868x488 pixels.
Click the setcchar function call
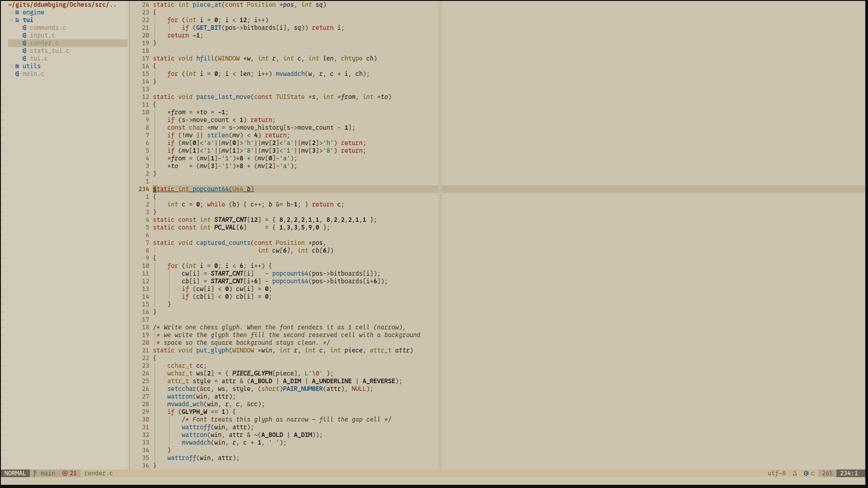182,389
